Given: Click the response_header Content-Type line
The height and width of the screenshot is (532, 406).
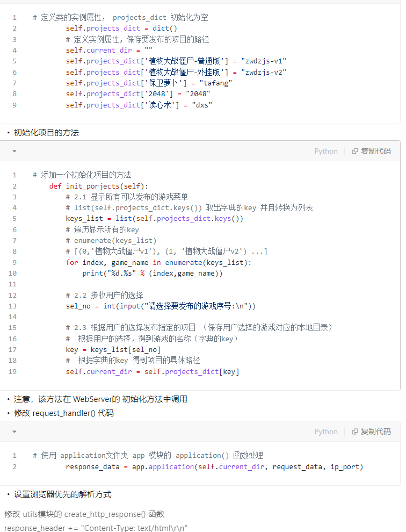Looking at the screenshot, I should coord(96,528).
